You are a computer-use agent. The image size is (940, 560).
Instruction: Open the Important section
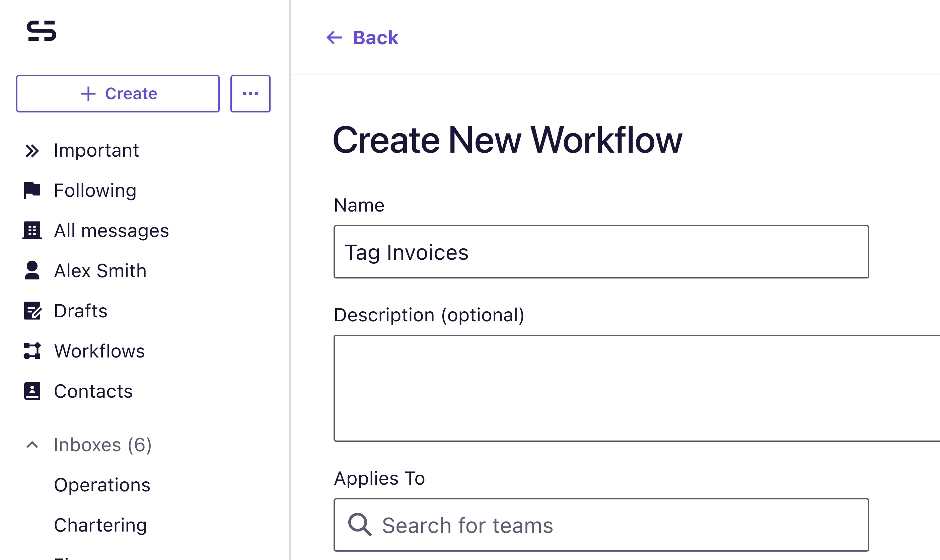[96, 150]
